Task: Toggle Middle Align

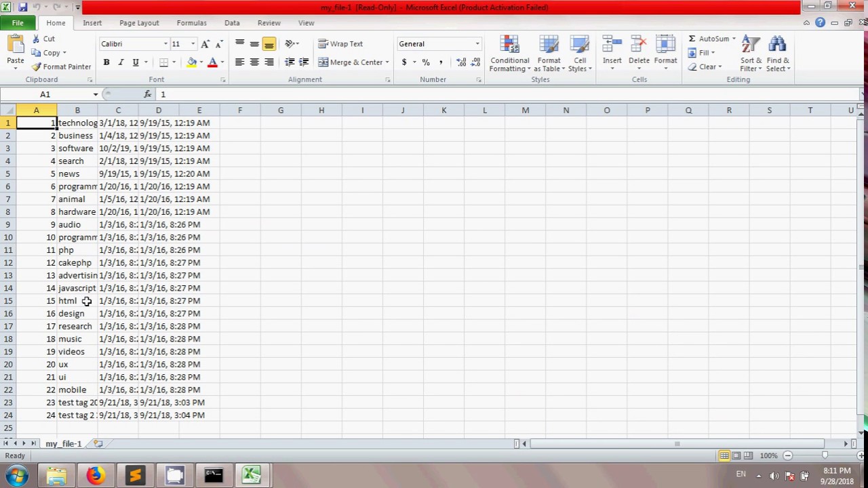Action: click(x=254, y=44)
